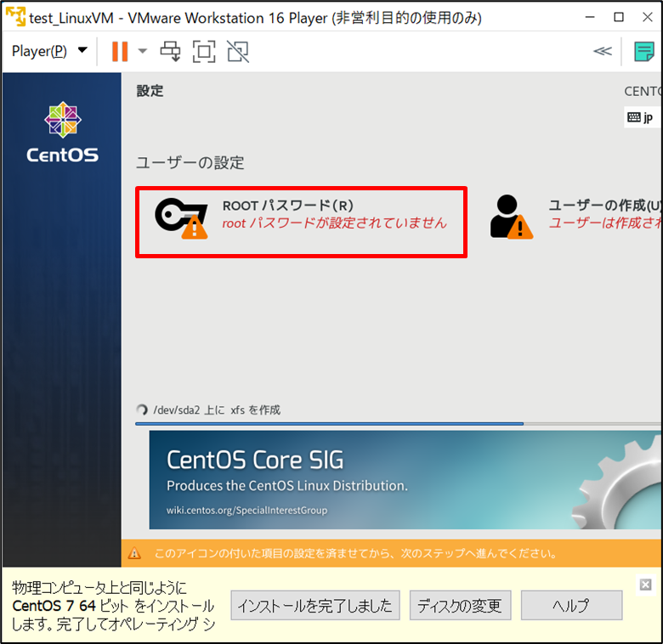Click the orange bar warning message text

[355, 553]
